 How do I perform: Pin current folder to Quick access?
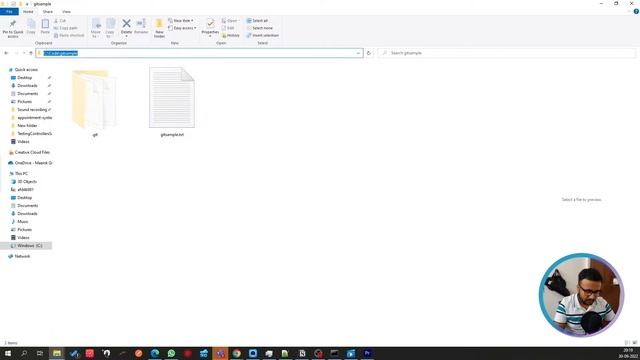13,28
